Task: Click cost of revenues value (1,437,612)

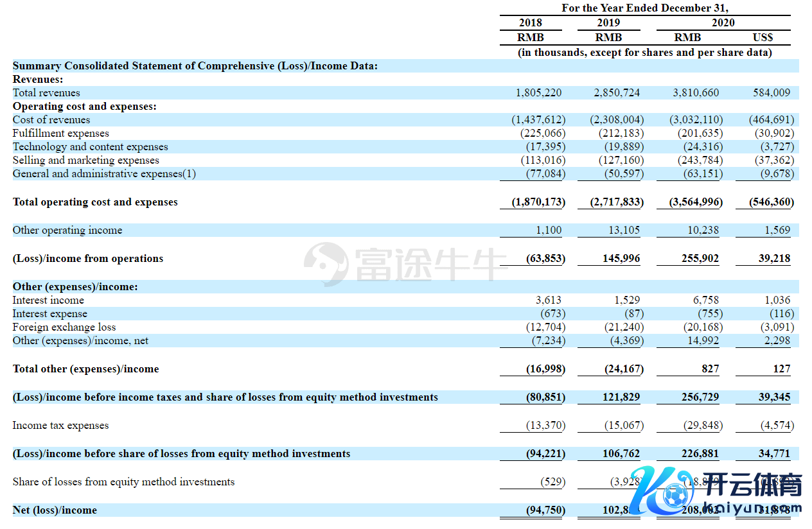Action: 538,119
